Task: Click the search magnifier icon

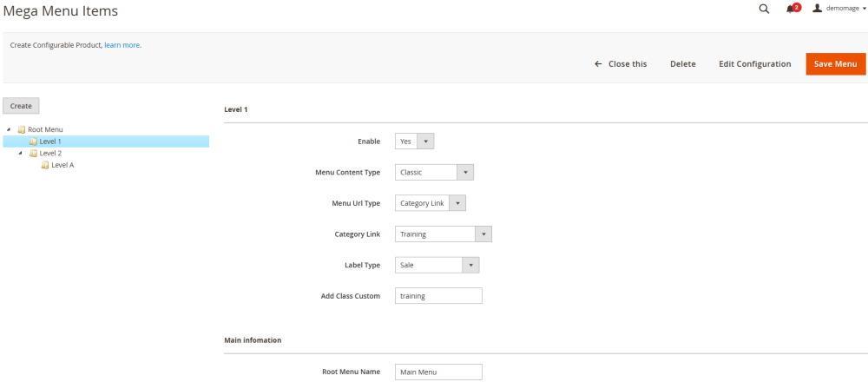Action: point(764,9)
